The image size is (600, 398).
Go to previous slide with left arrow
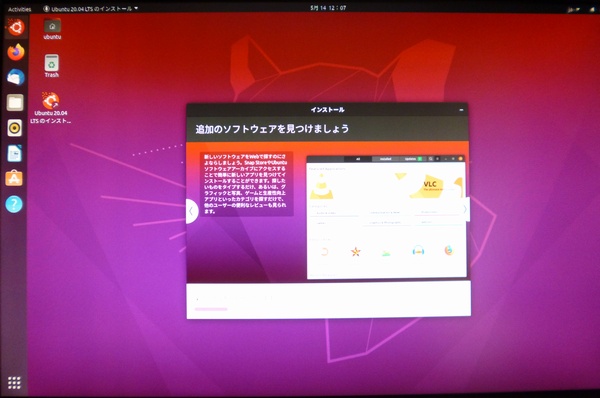pyautogui.click(x=191, y=211)
